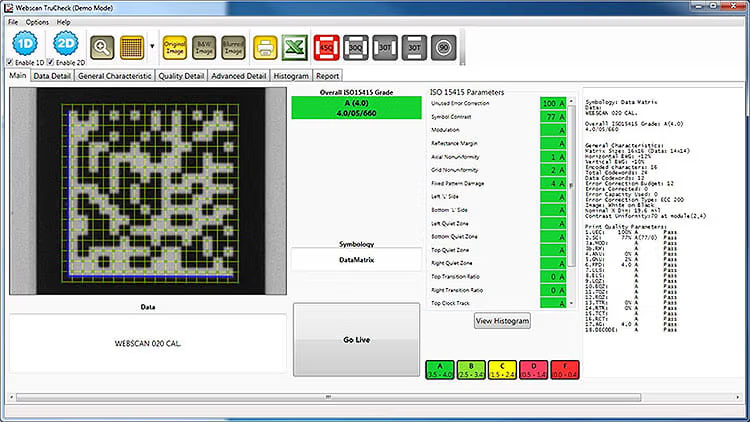The width and height of the screenshot is (750, 422).
Task: Switch to B&W Image view
Action: (x=207, y=45)
